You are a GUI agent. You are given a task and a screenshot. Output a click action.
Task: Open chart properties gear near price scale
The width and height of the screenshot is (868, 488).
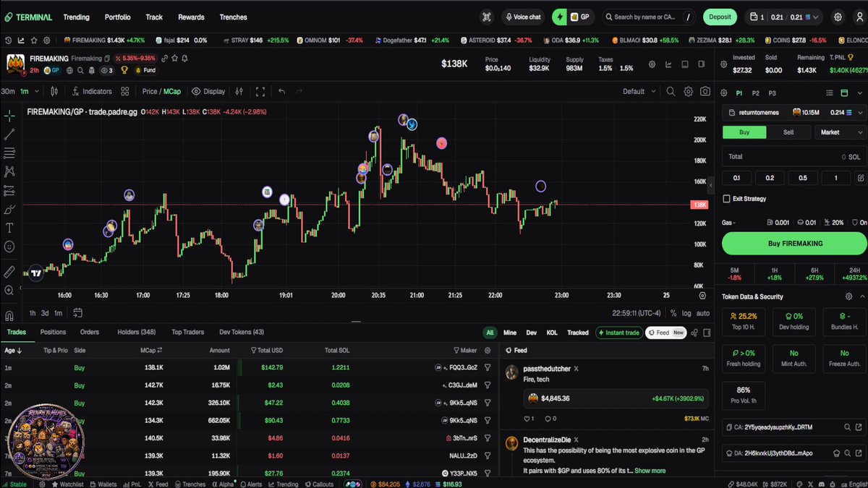[702, 295]
